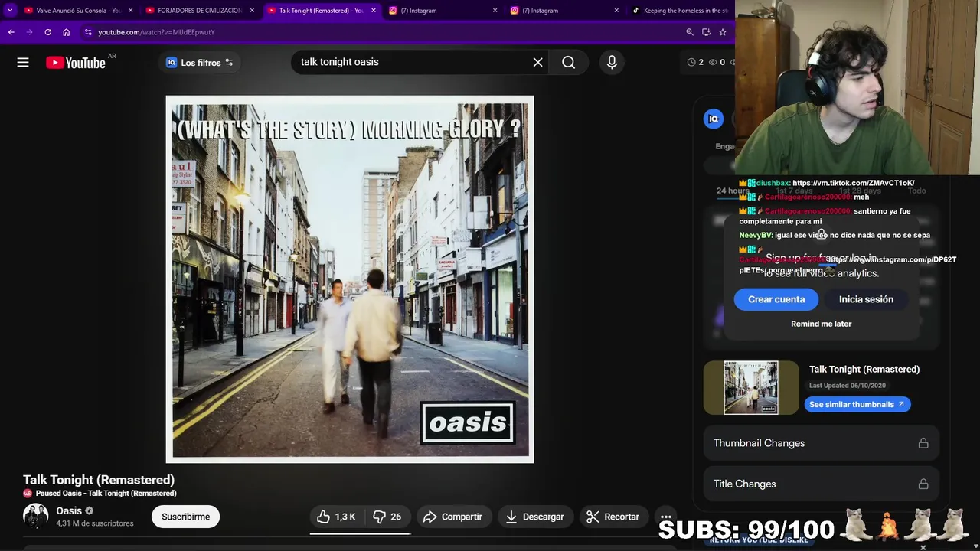Click the blue IQ badge in side panel
The height and width of the screenshot is (551, 980).
[x=714, y=119]
